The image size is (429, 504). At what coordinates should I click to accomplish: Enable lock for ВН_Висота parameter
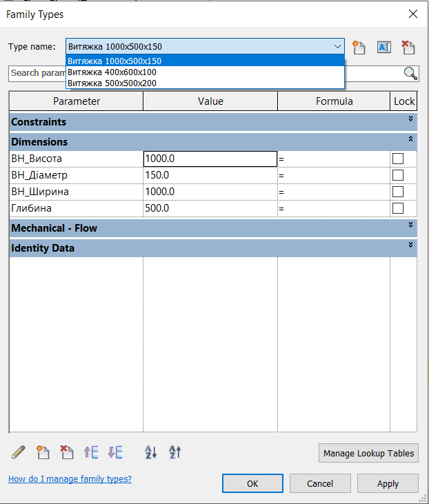(x=398, y=159)
